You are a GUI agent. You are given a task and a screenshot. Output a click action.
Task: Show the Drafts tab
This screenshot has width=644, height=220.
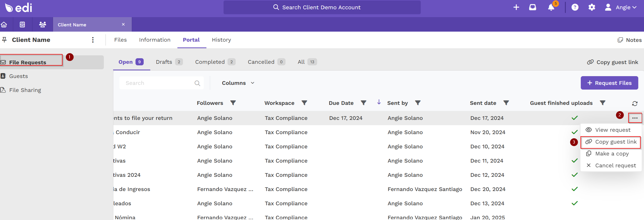pos(169,62)
